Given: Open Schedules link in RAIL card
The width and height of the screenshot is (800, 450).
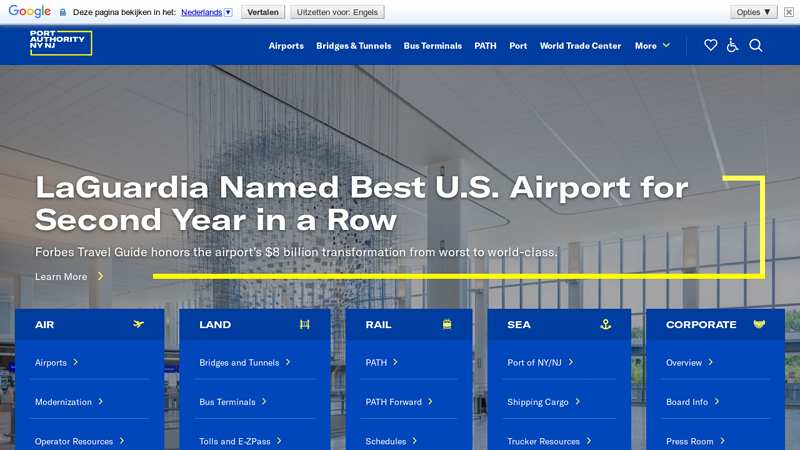Looking at the screenshot, I should point(391,441).
